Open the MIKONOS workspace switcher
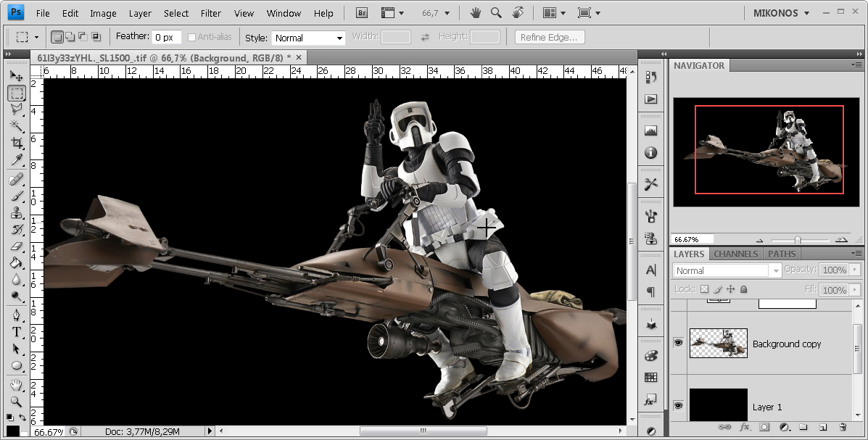 tap(781, 13)
